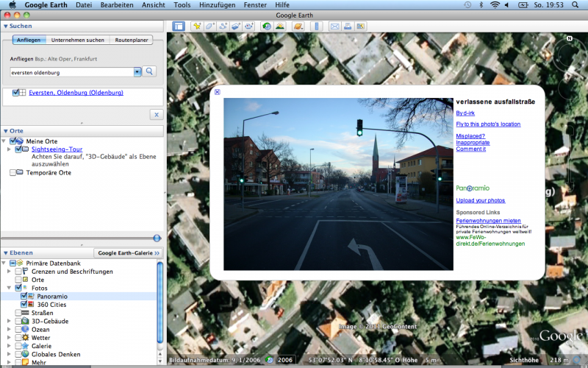Add a placemark with the pushpin icon
Viewport: 588px width, 368px height.
pyautogui.click(x=197, y=26)
